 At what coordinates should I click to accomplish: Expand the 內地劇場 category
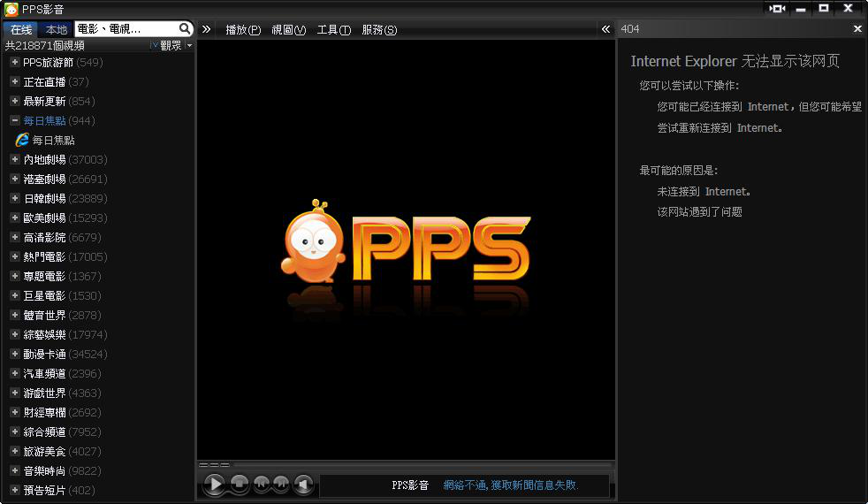coord(15,159)
